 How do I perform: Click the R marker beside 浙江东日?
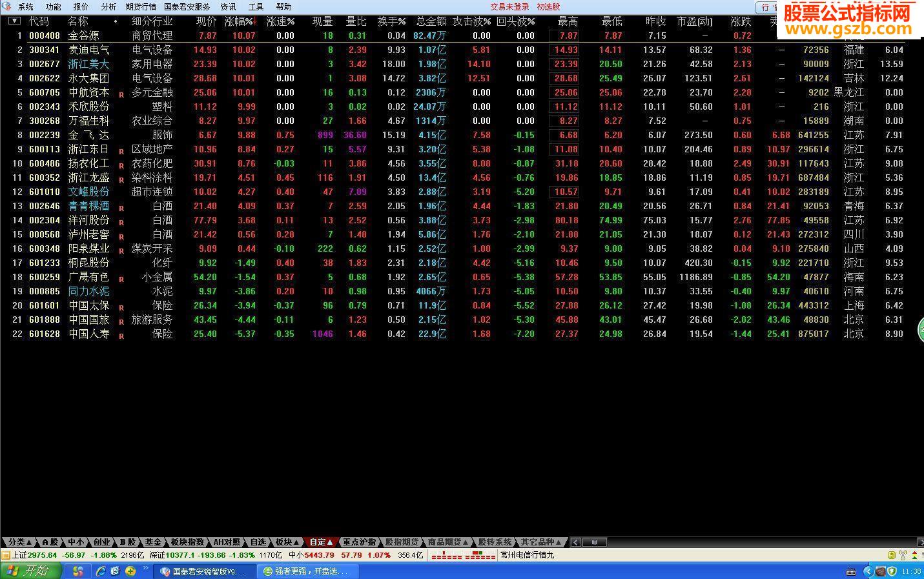point(121,152)
